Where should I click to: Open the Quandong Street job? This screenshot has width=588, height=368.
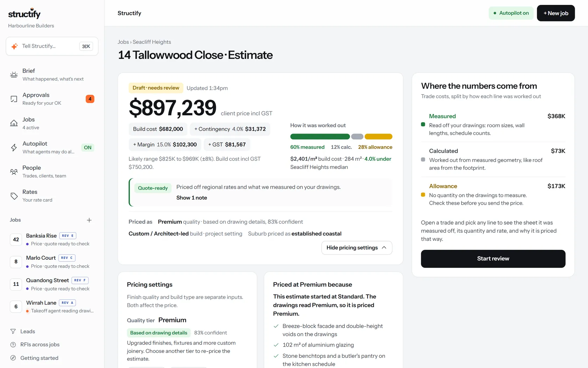tap(52, 284)
